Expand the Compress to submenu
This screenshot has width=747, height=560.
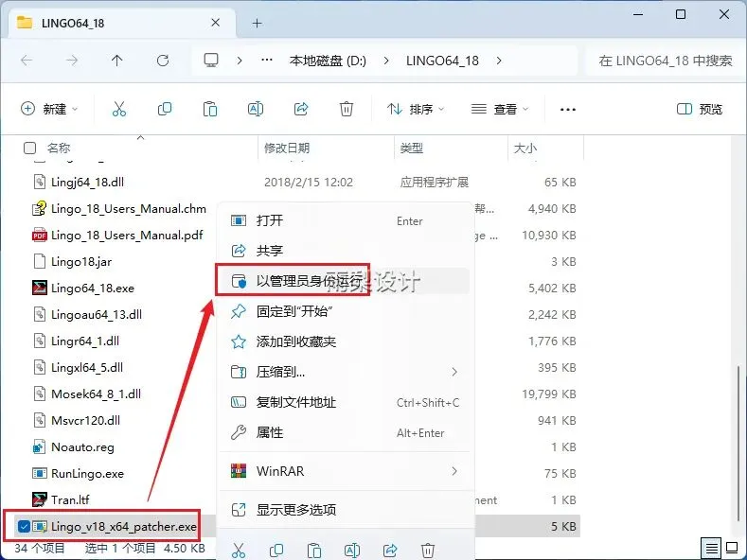(x=454, y=372)
